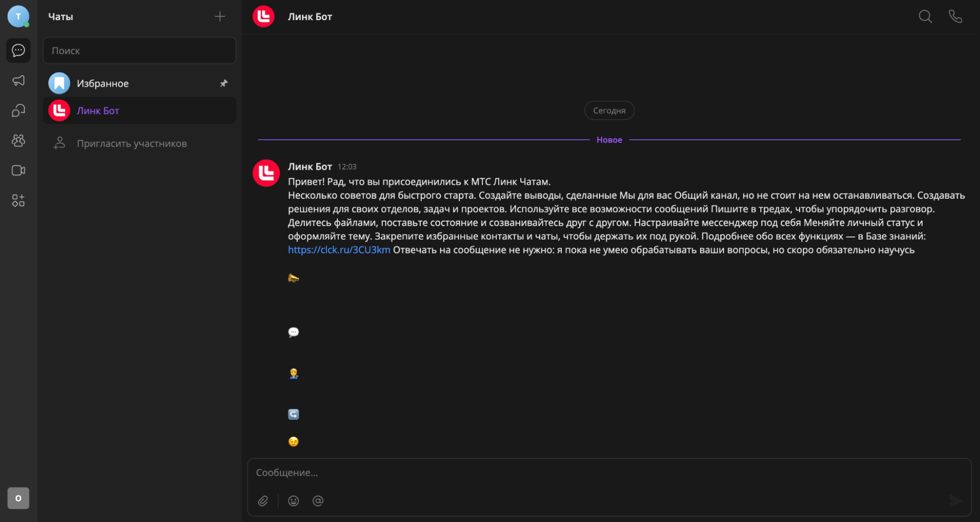Click the Поиск search field

click(x=139, y=51)
